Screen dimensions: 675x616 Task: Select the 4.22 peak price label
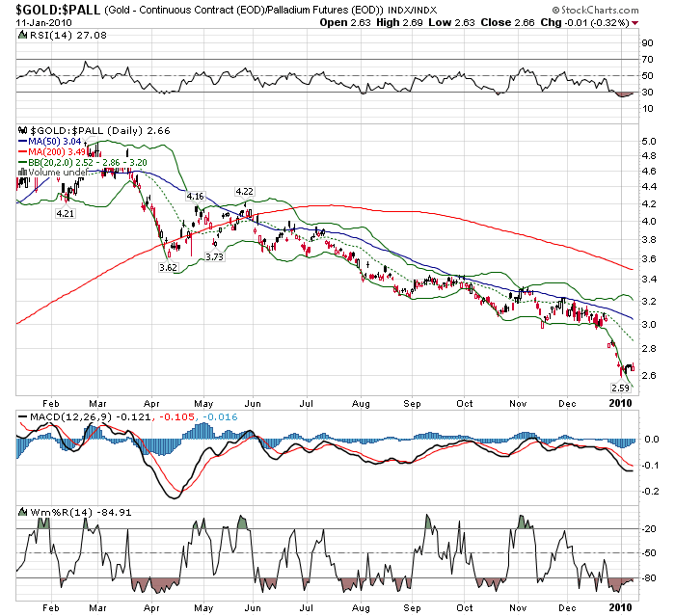pos(245,191)
